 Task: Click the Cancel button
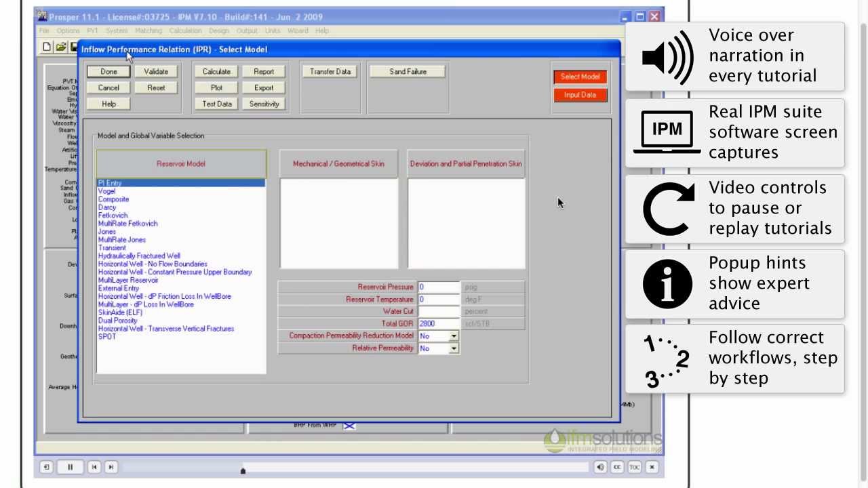coord(108,87)
